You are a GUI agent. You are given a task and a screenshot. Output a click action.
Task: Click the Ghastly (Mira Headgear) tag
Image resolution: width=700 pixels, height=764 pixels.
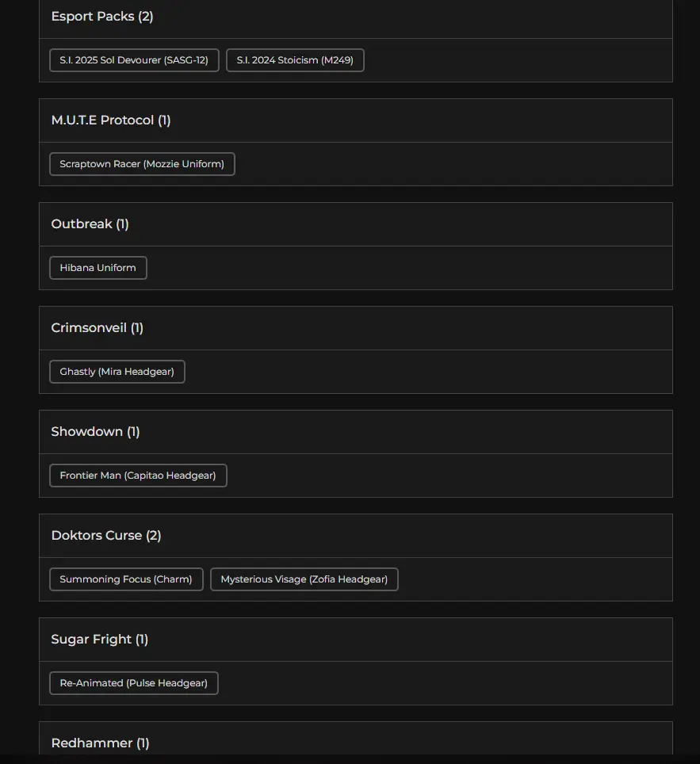117,372
